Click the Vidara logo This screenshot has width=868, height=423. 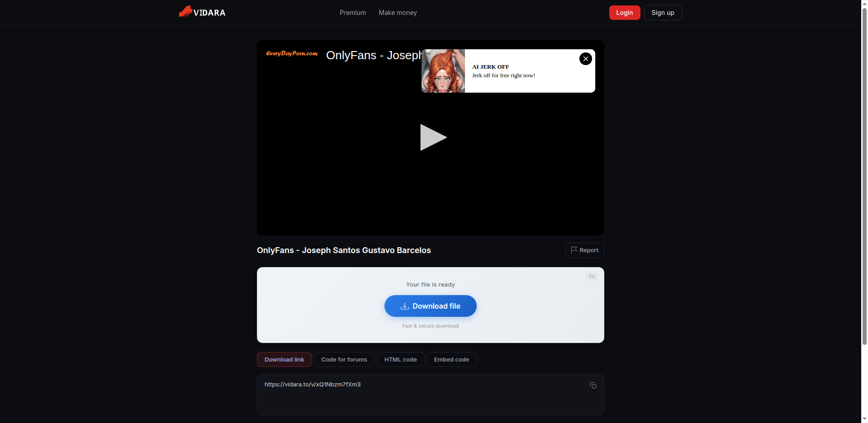[x=202, y=12]
